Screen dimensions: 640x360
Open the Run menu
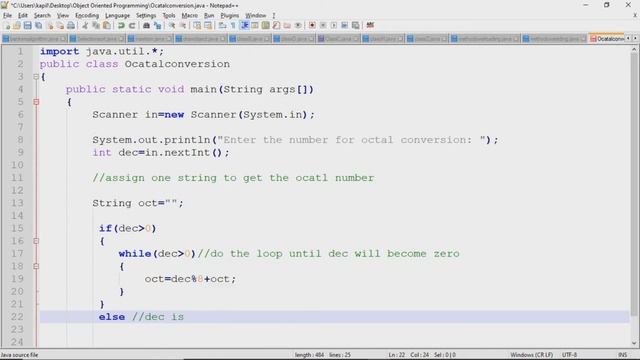point(209,16)
